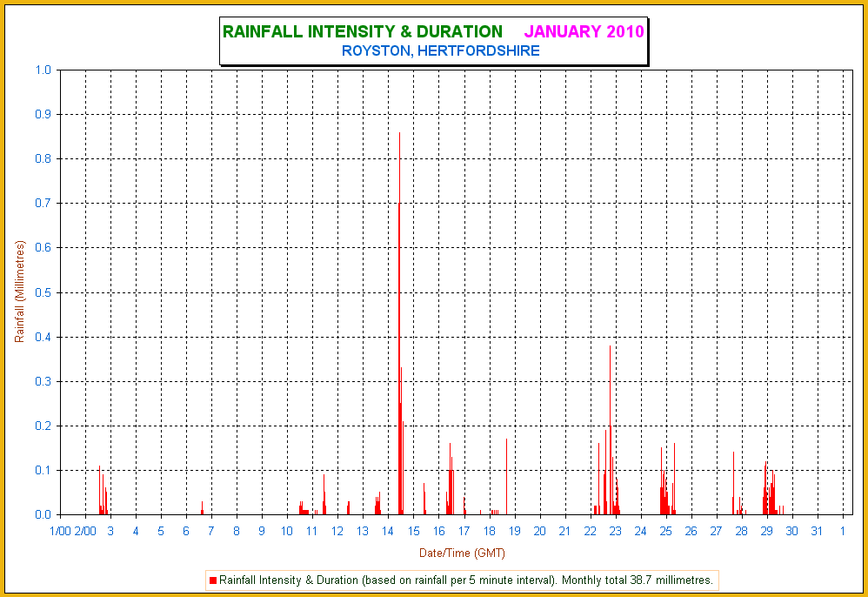Click the 'Rainfall (Millimetres)' y-axis label
The image size is (868, 597).
point(20,292)
